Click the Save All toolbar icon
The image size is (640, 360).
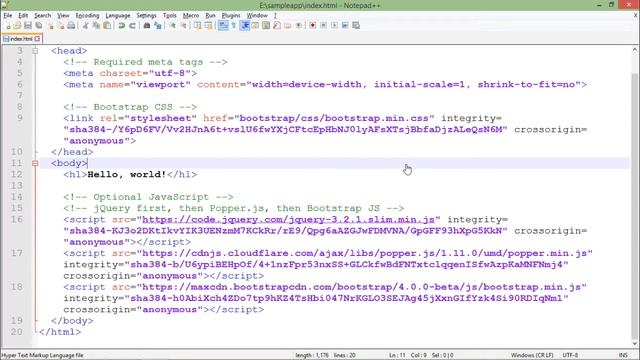[39, 25]
